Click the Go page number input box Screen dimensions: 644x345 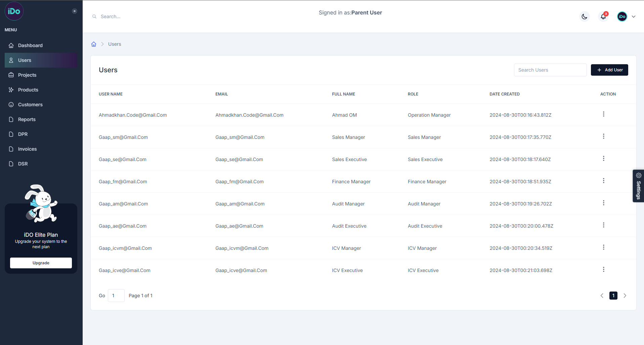116,296
